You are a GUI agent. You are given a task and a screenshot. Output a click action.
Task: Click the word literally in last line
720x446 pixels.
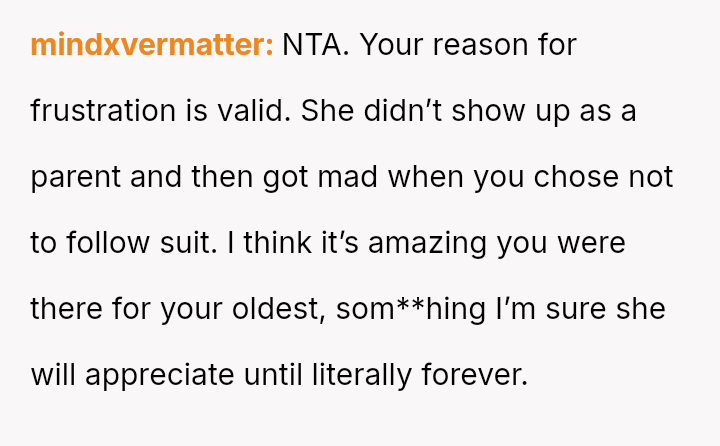[x=362, y=375]
